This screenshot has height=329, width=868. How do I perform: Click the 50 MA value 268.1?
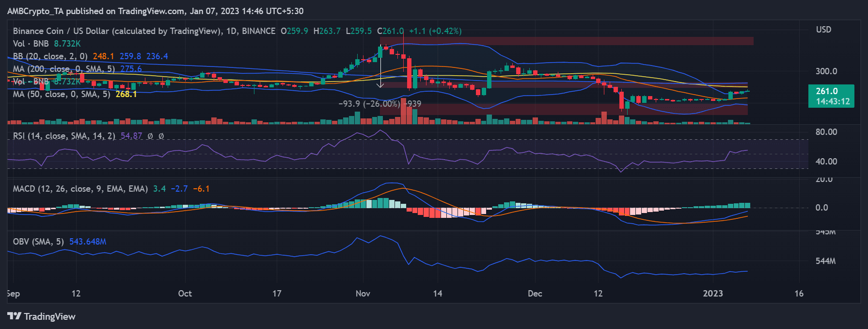(126, 94)
